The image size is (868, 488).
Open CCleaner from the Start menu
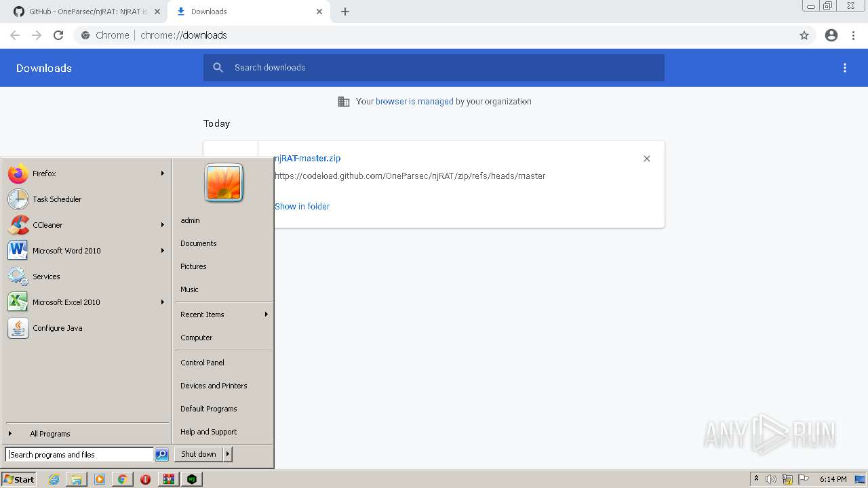[85, 225]
